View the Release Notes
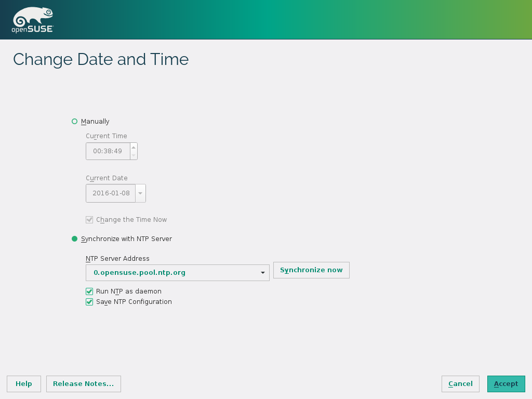 (84, 384)
